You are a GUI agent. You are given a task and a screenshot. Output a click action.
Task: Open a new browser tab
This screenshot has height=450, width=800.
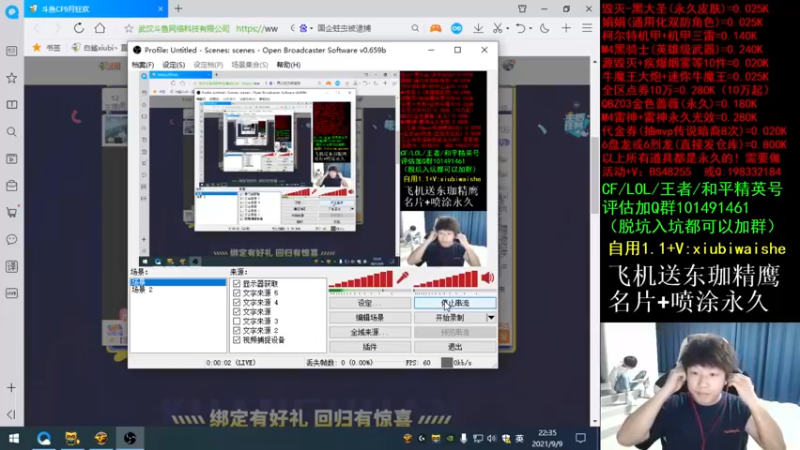pyautogui.click(x=178, y=9)
